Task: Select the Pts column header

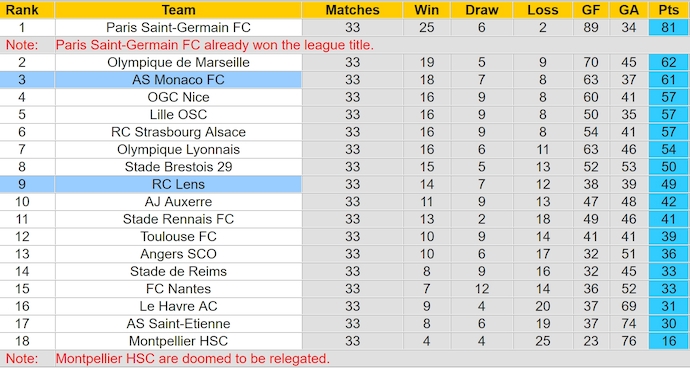Action: pos(669,10)
